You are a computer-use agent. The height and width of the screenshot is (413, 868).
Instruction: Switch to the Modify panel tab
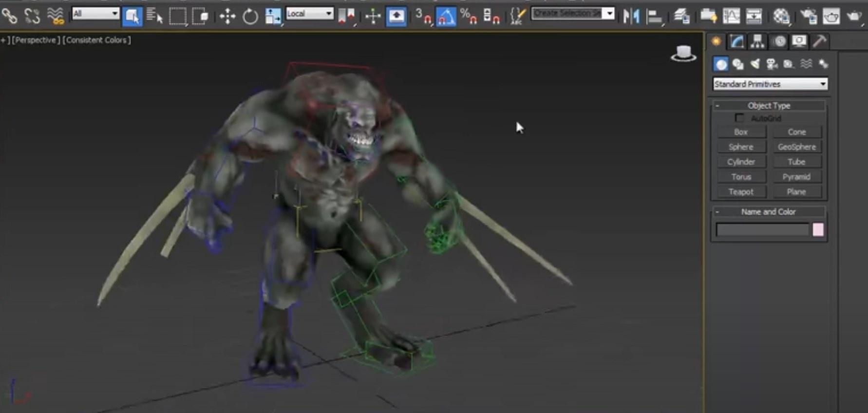click(x=736, y=42)
